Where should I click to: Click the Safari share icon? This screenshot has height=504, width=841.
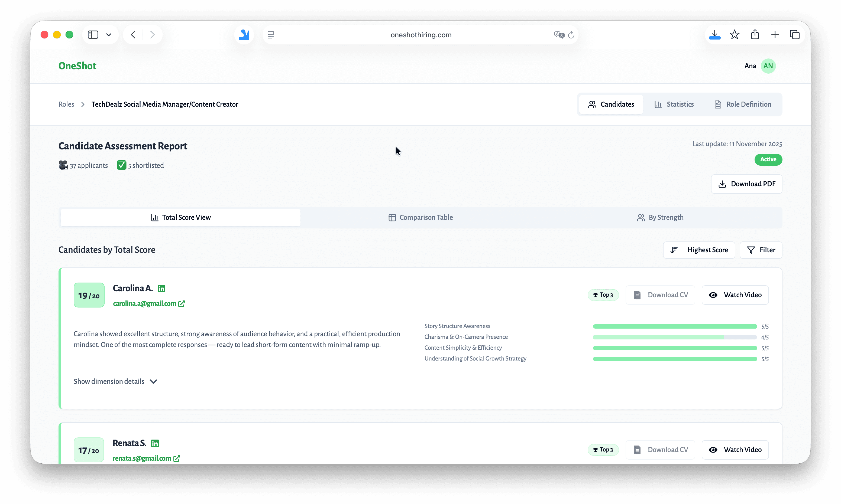(755, 35)
